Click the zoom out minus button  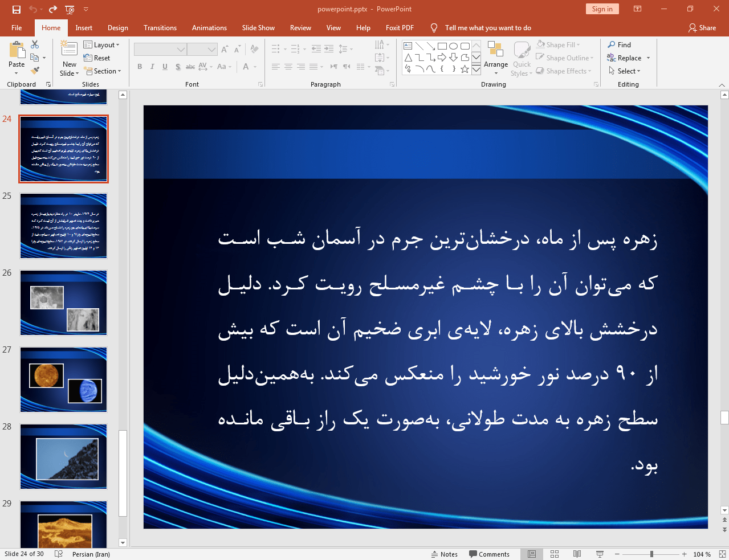pos(617,554)
